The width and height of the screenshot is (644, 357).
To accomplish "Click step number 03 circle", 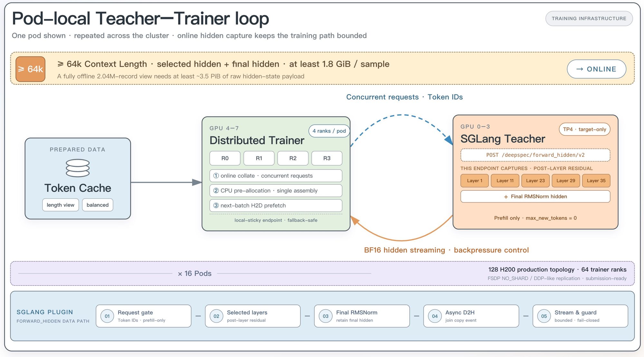I will coord(326,316).
